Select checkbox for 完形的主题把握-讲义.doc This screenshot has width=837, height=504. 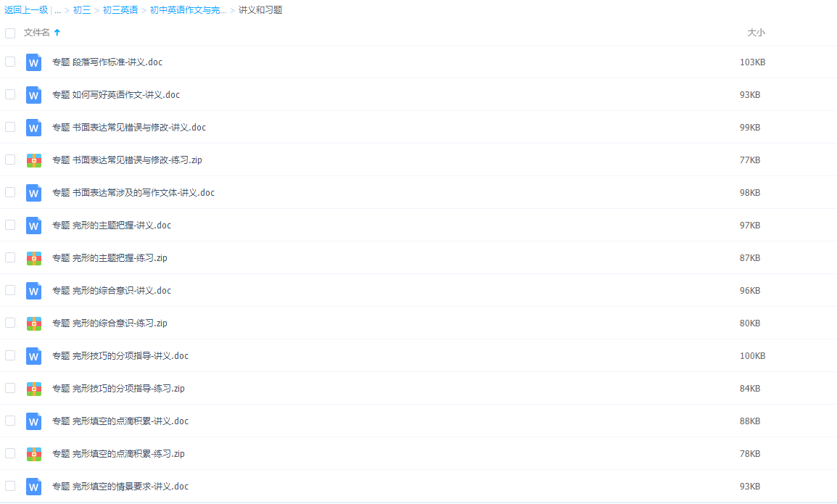pyautogui.click(x=10, y=225)
